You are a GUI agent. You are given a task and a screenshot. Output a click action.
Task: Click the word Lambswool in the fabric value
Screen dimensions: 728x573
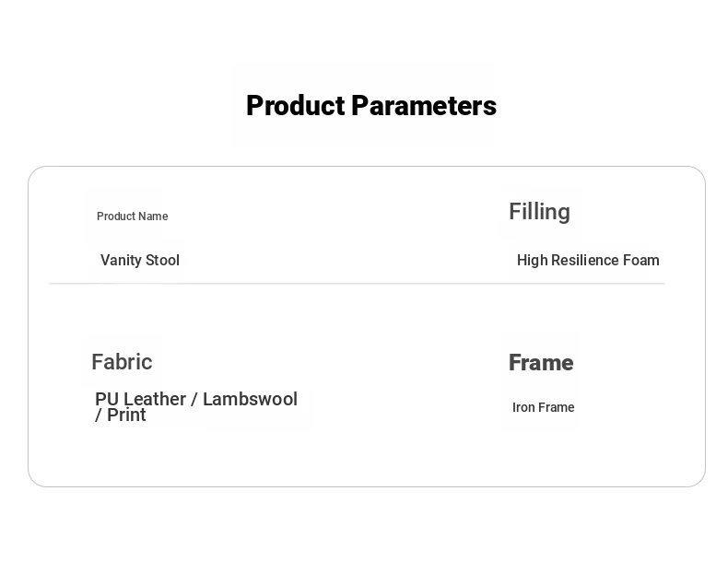250,399
